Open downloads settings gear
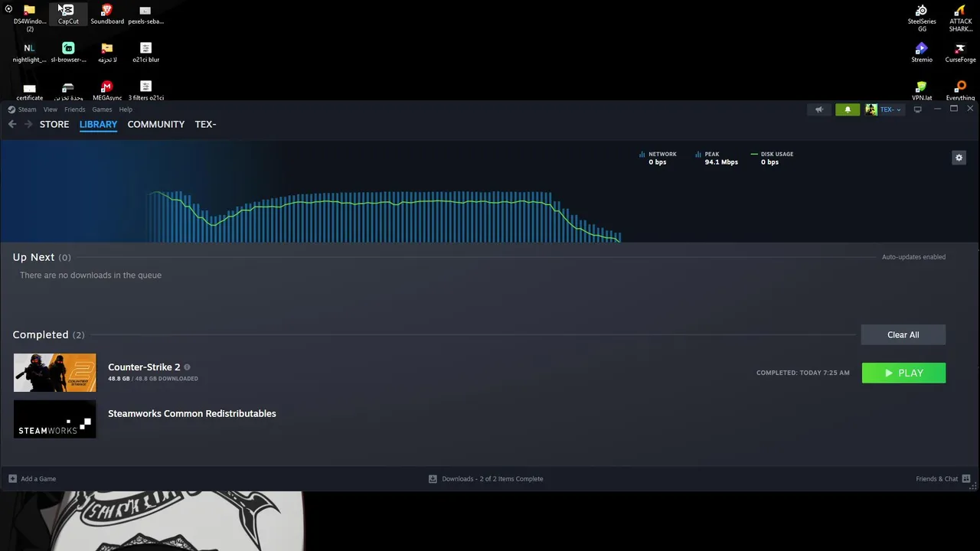980x551 pixels. pyautogui.click(x=959, y=158)
